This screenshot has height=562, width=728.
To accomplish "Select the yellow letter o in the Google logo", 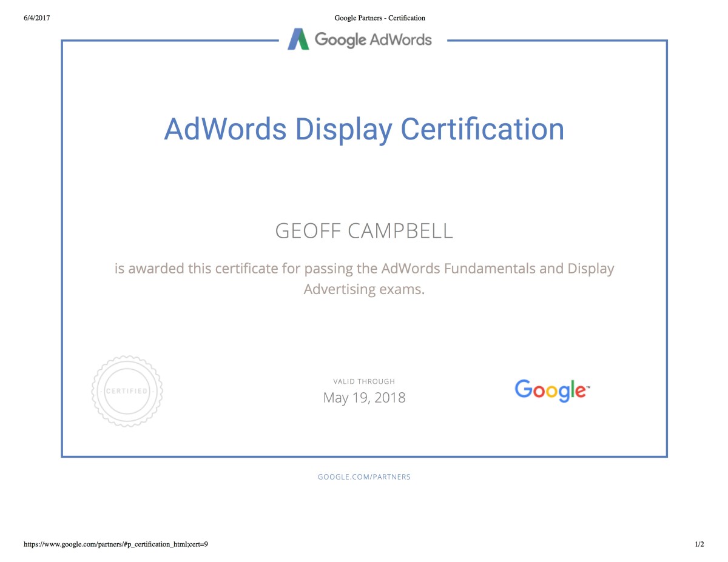I will tap(552, 392).
